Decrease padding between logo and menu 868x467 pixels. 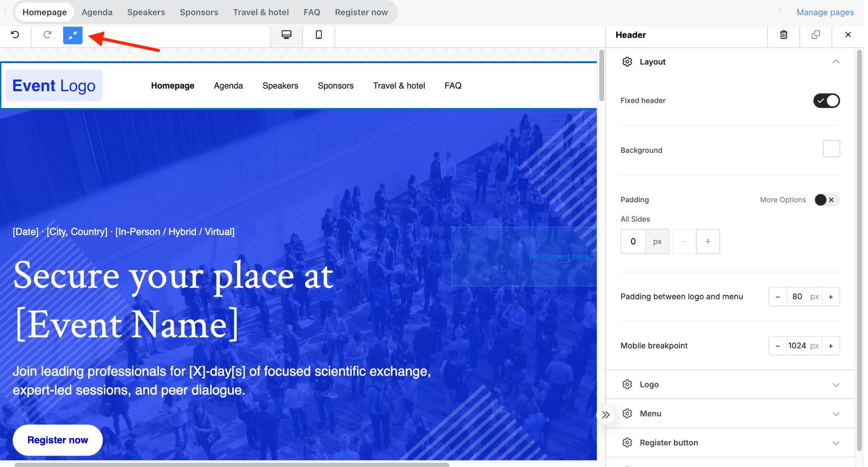[x=778, y=297]
